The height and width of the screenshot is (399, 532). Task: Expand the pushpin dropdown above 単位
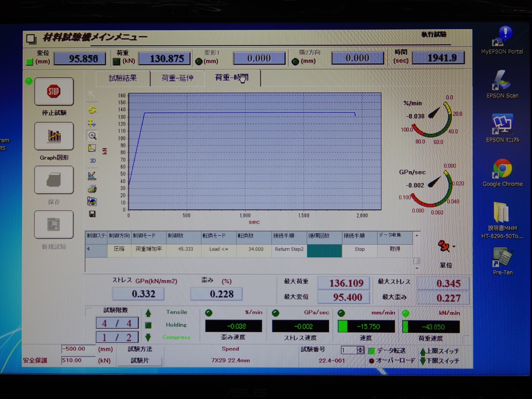[x=454, y=247]
